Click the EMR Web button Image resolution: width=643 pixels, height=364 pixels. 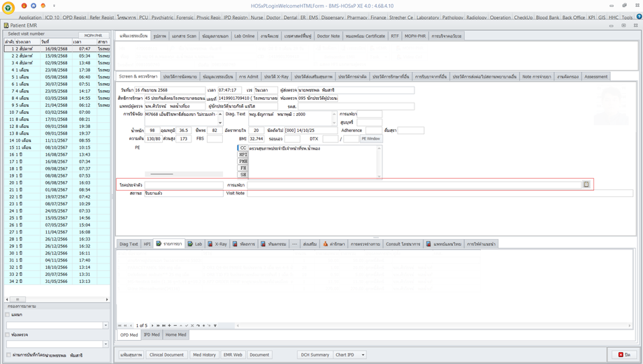[233, 355]
